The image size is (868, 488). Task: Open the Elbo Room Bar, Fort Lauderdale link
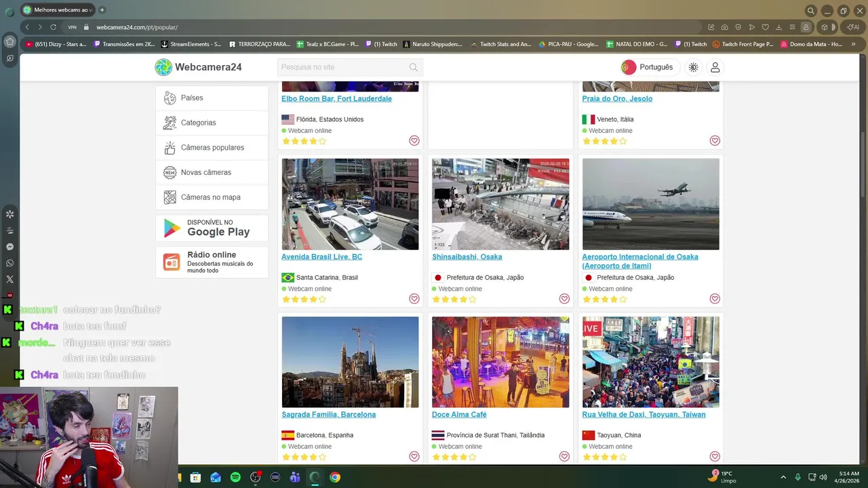click(336, 98)
